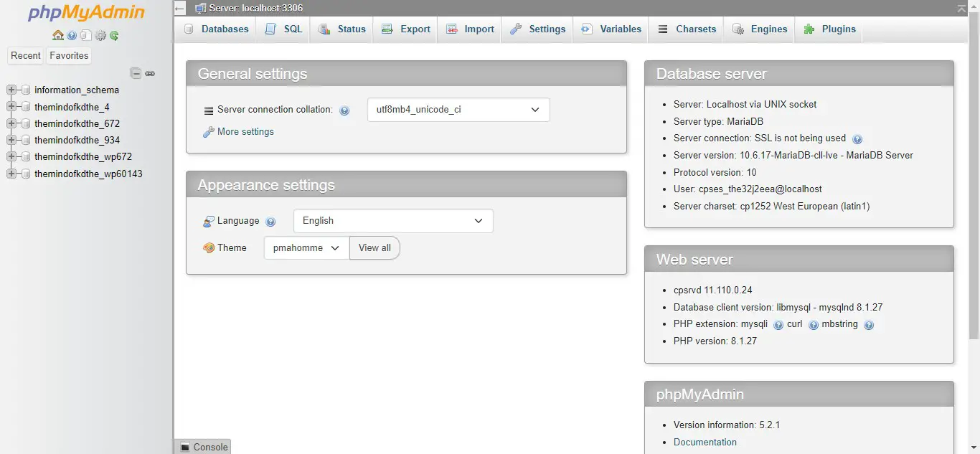Open the Server connection collation dropdown
Viewport: 980px width, 454px height.
tap(458, 110)
